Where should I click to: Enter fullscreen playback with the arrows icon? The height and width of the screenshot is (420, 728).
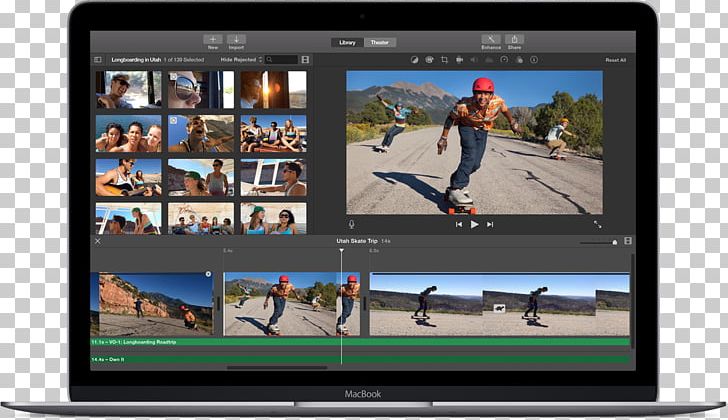(x=598, y=225)
